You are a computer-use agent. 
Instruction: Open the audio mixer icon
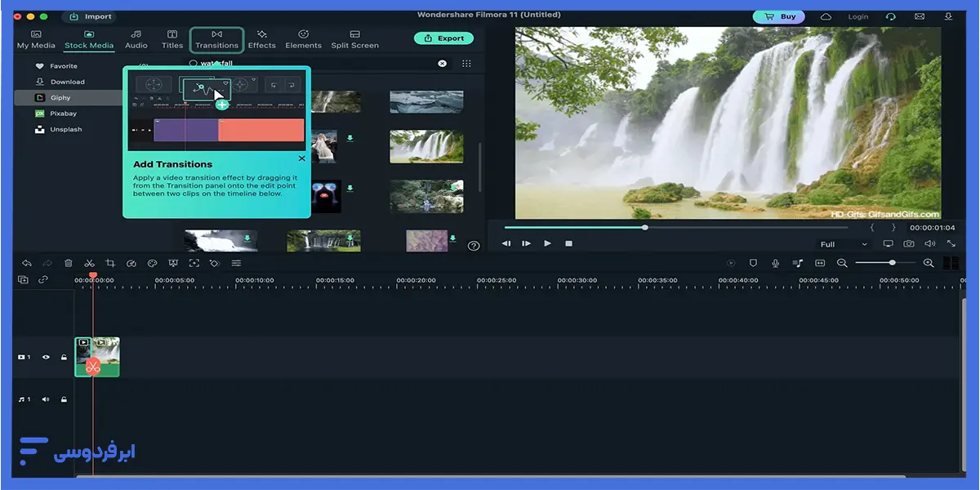tap(798, 263)
